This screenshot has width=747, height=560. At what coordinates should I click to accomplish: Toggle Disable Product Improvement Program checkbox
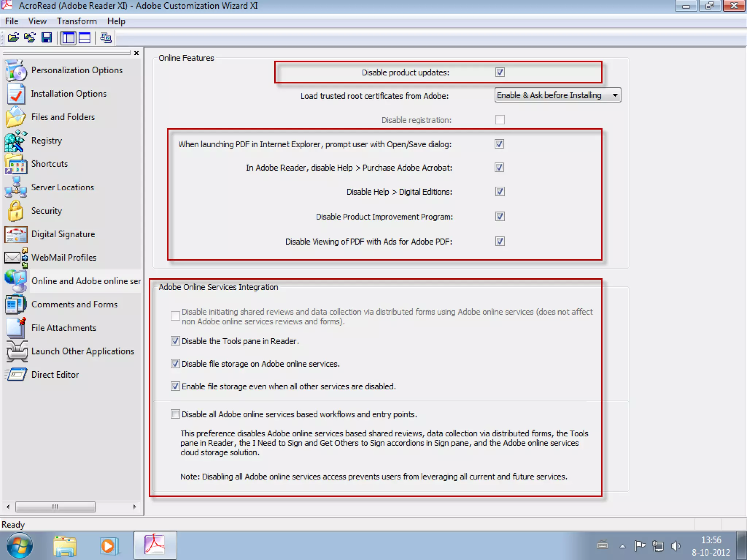[500, 216]
